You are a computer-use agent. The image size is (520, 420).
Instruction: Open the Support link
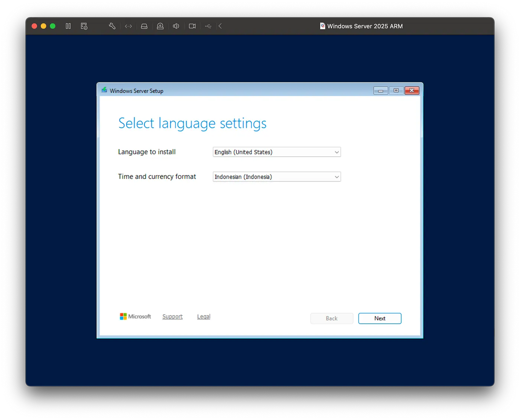(172, 316)
